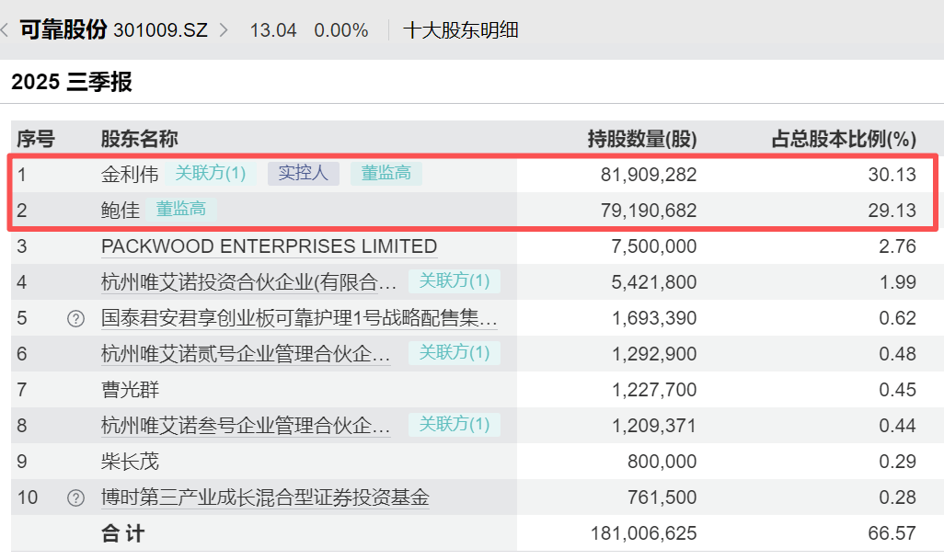Open 博时第三产业成长混合型证券投资基金 link
Viewport: 944px width, 560px height.
point(266,497)
